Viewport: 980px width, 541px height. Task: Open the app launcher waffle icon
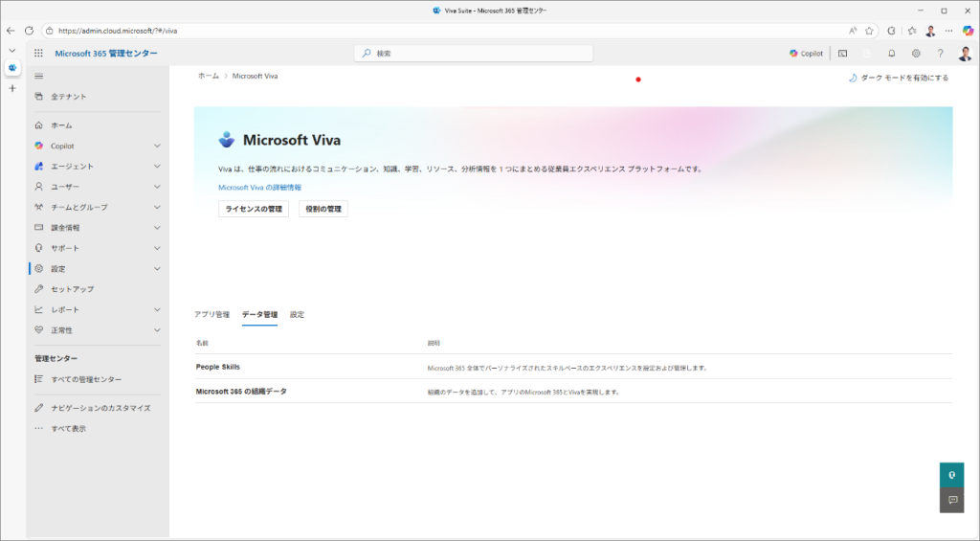click(x=38, y=54)
